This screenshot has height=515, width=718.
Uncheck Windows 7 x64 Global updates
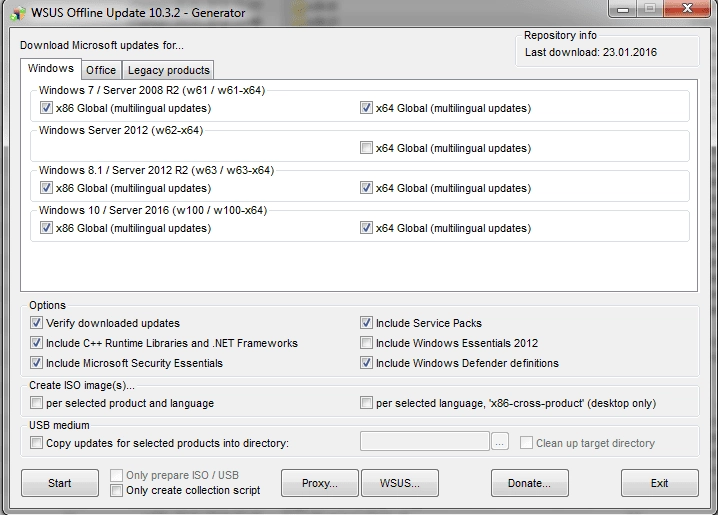(x=366, y=108)
